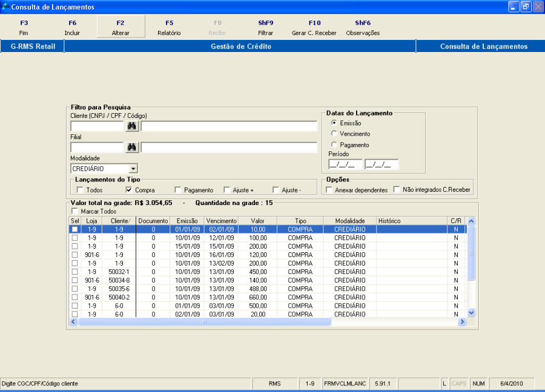The height and width of the screenshot is (392, 545).
Task: Enable the Todos checkbox
Action: pyautogui.click(x=80, y=190)
